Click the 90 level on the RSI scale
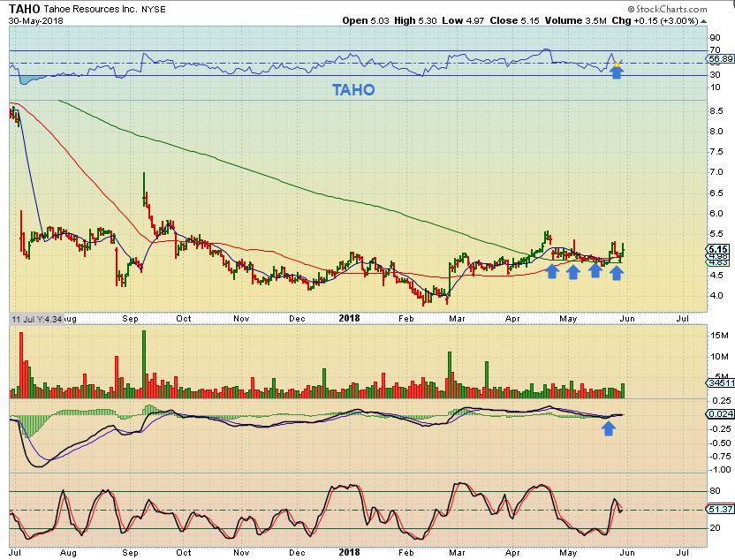735x560 pixels. click(715, 37)
